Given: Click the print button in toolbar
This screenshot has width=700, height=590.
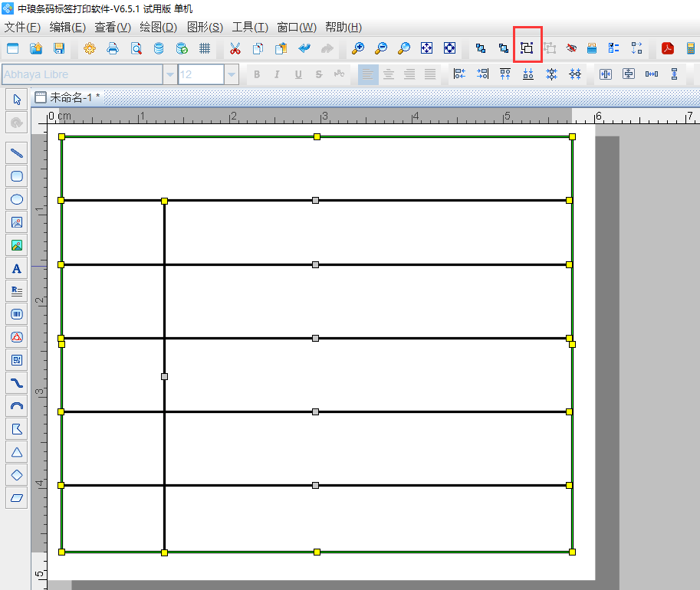Looking at the screenshot, I should tap(113, 48).
